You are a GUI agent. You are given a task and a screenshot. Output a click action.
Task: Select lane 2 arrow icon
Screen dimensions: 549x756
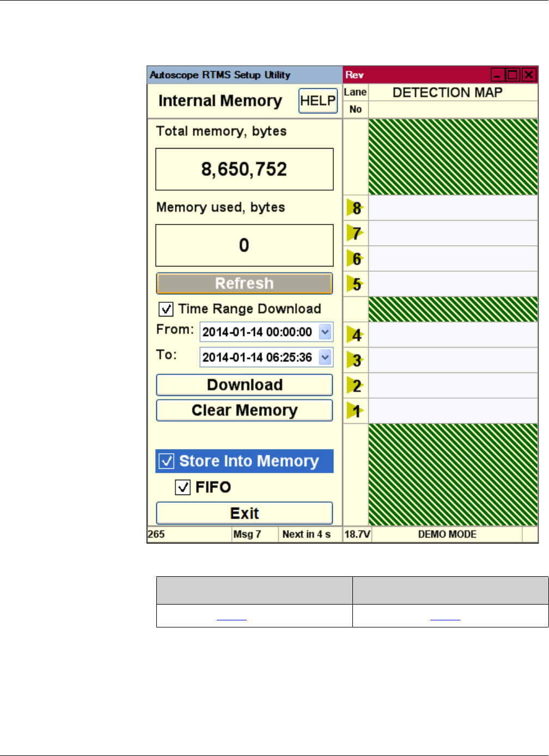pyautogui.click(x=355, y=386)
